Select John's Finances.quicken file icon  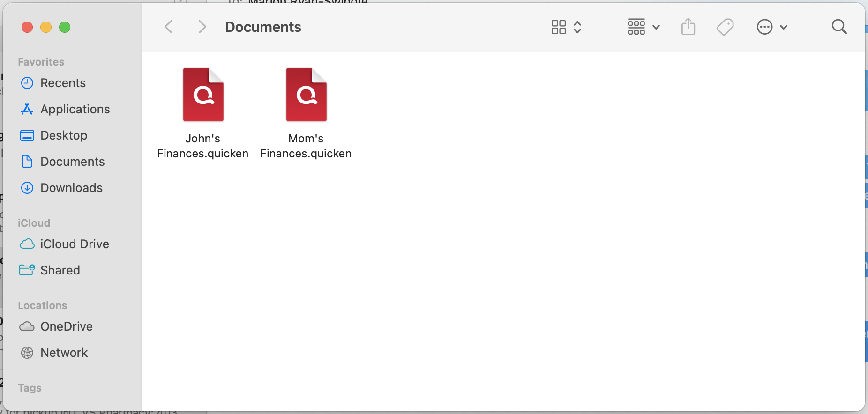[x=203, y=95]
